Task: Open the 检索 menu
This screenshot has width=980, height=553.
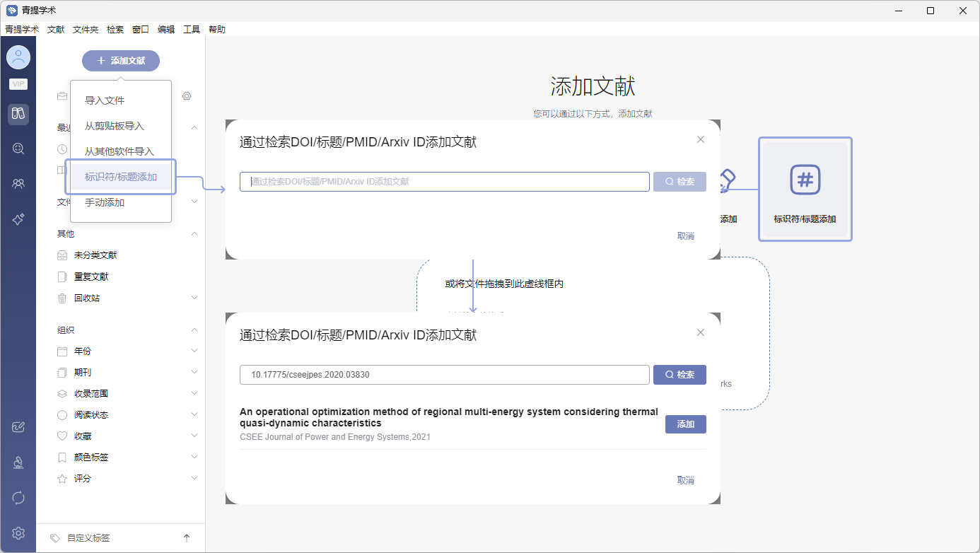Action: point(115,29)
